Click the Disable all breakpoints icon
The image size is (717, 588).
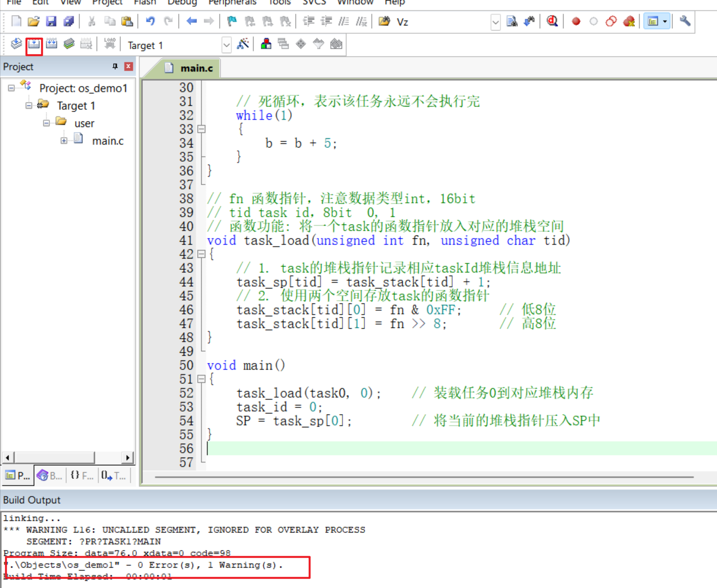[x=611, y=21]
